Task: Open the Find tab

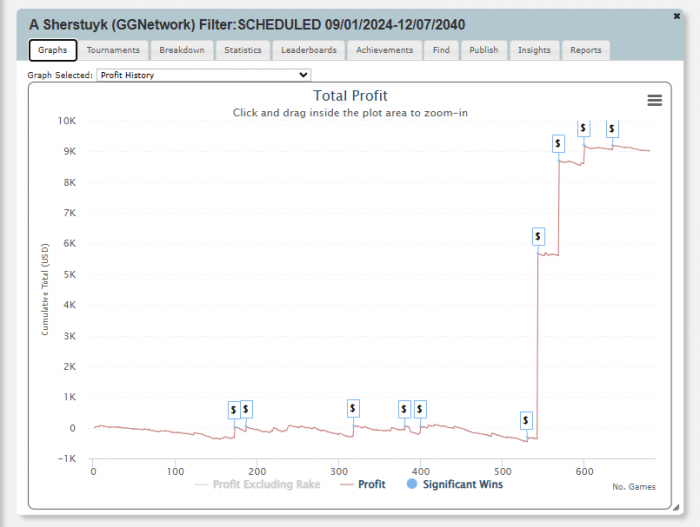Action: pos(441,50)
